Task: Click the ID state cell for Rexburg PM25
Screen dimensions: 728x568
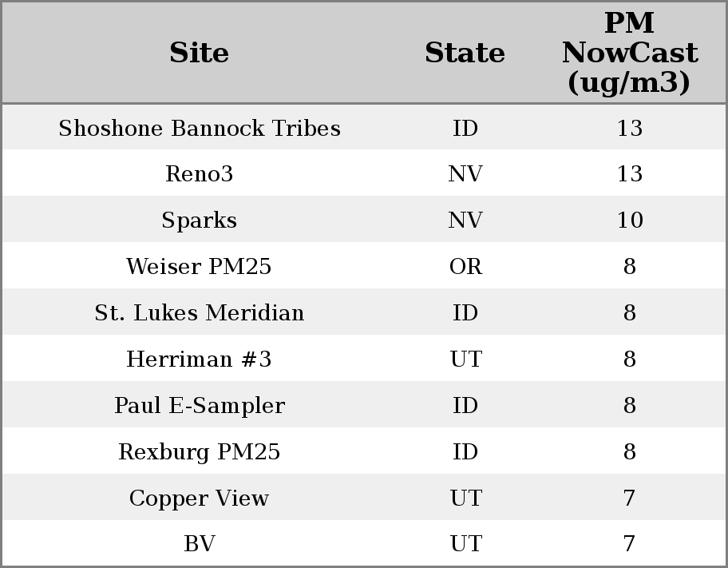Action: pos(465,452)
